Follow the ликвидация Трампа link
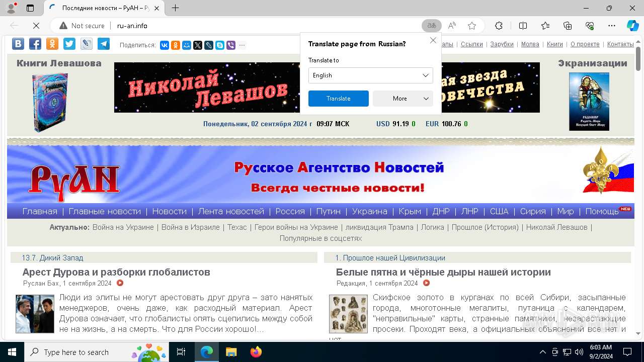 (379, 227)
